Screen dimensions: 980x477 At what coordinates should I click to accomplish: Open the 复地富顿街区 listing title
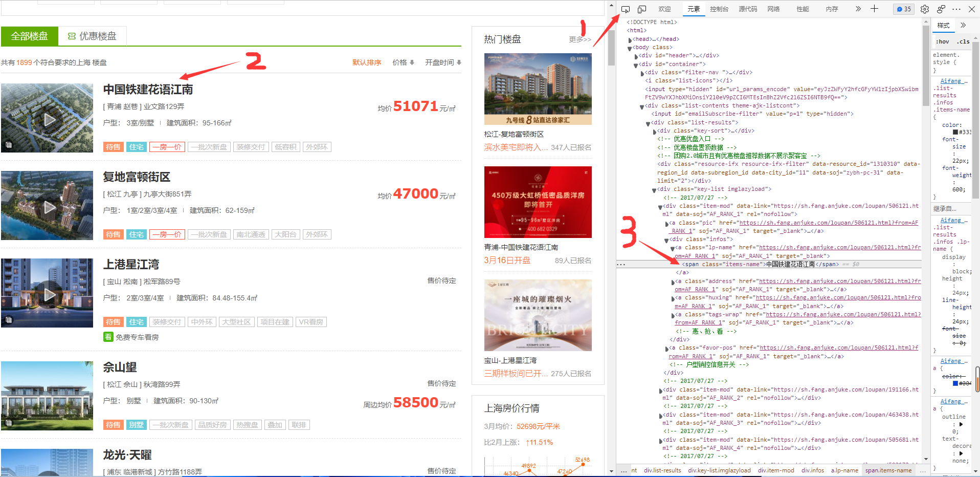pos(137,177)
